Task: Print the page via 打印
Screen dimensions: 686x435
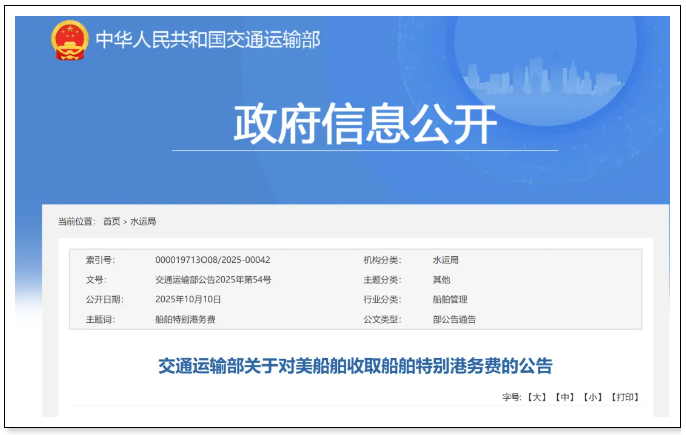Action: click(625, 397)
